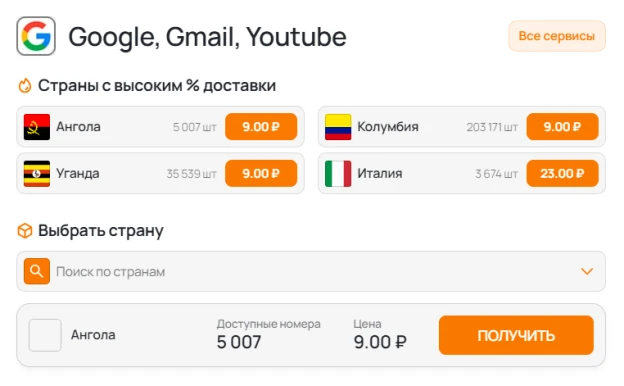Viewport: 624px width, 386px height.
Task: Select Angola's 9.00 ₽ price button
Action: 261,127
